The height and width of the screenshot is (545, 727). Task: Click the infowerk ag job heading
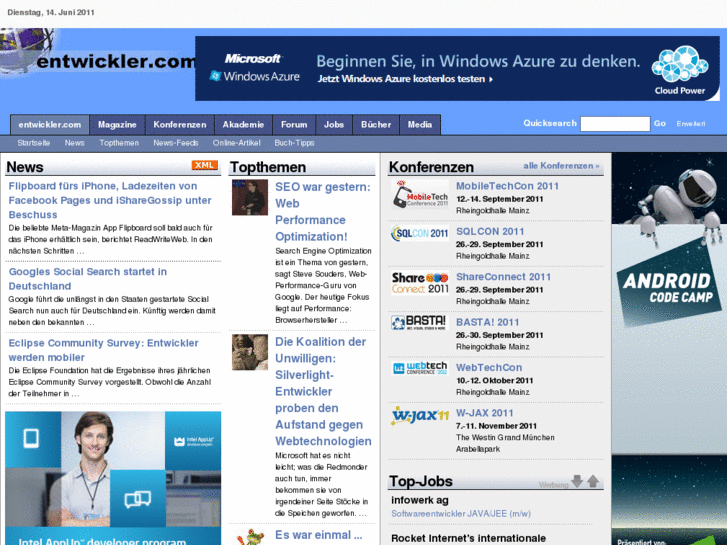420,500
